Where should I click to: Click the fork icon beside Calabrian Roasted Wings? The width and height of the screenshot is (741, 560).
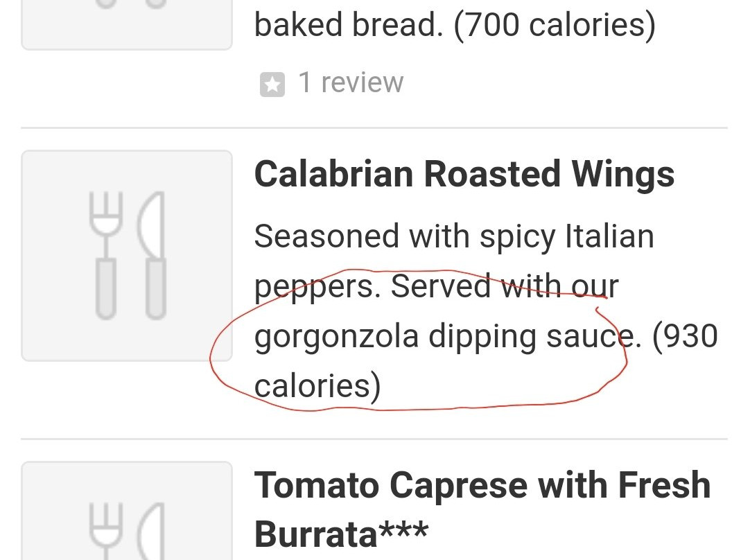coord(105,254)
